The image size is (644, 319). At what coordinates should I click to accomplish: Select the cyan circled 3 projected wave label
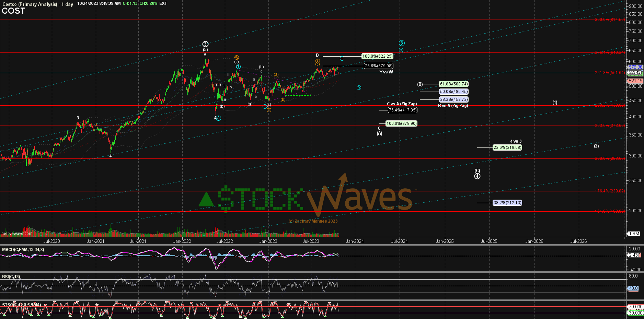click(402, 43)
